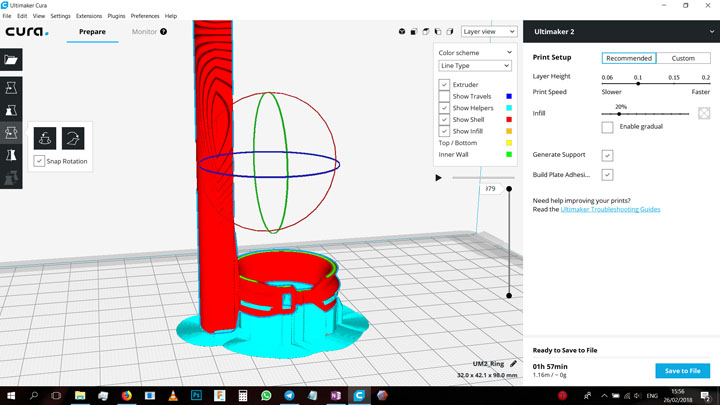The height and width of the screenshot is (405, 720).
Task: Click the Layer Height slider handle
Action: [x=638, y=84]
